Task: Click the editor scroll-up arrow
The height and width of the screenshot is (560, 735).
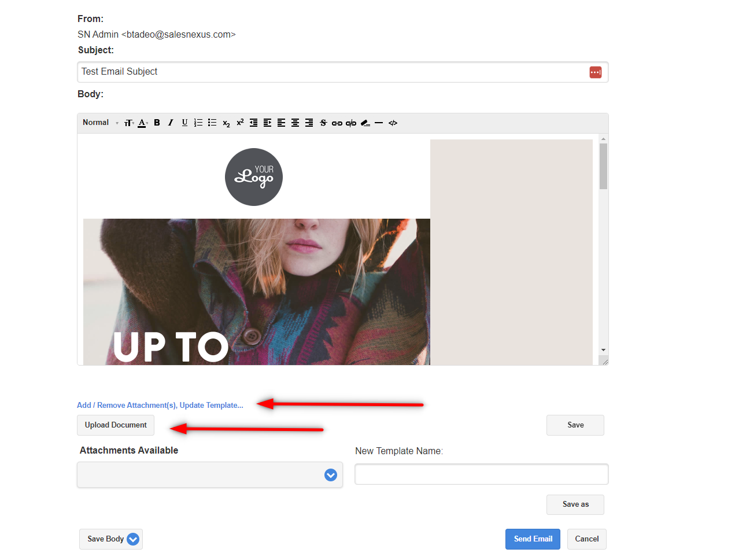Action: pyautogui.click(x=603, y=139)
